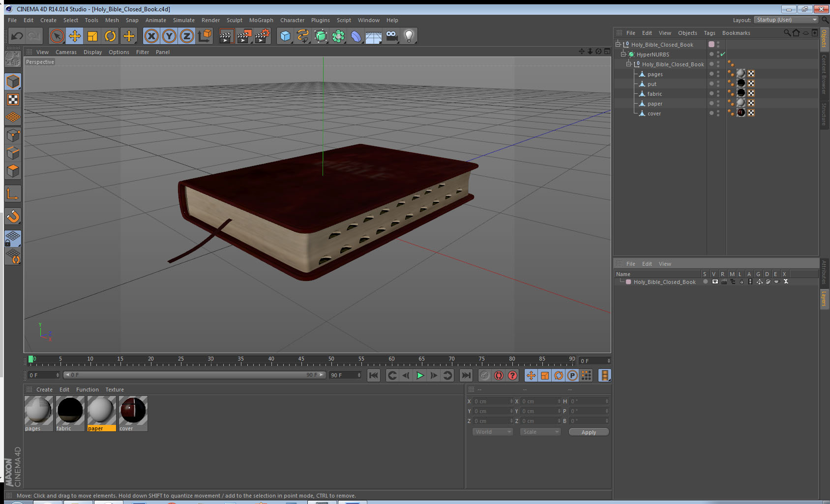The width and height of the screenshot is (830, 504).
Task: Toggle Y axis lock
Action: (169, 36)
